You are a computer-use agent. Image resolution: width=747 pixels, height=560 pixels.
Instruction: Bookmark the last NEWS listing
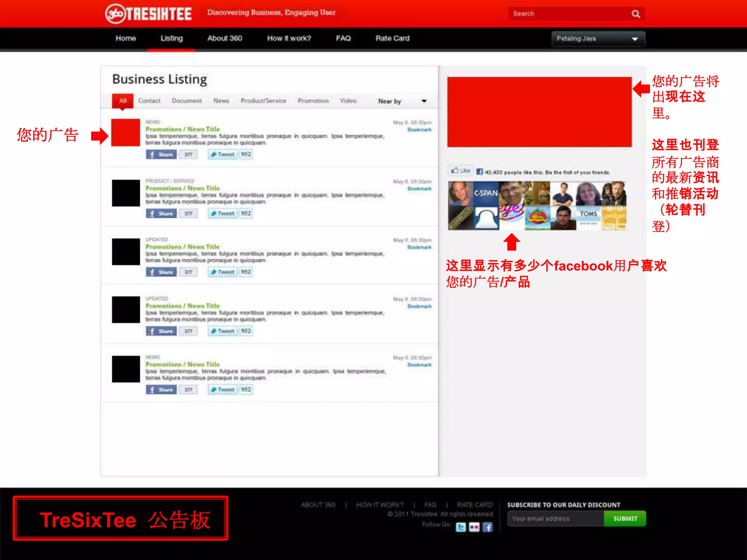click(419, 365)
